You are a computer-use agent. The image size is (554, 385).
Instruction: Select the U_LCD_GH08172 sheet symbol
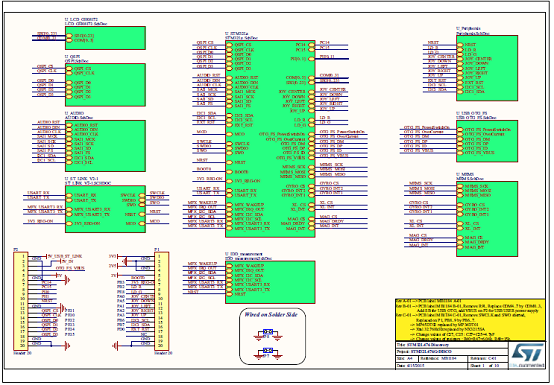point(105,38)
